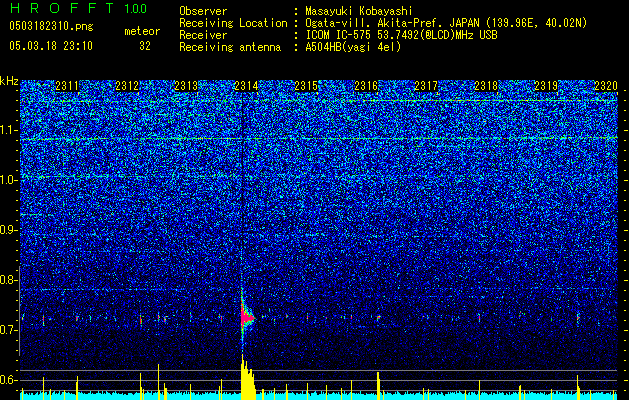The image size is (629, 400).
Task: Select antenna value A504HB(yagi 4el)
Action: (353, 47)
